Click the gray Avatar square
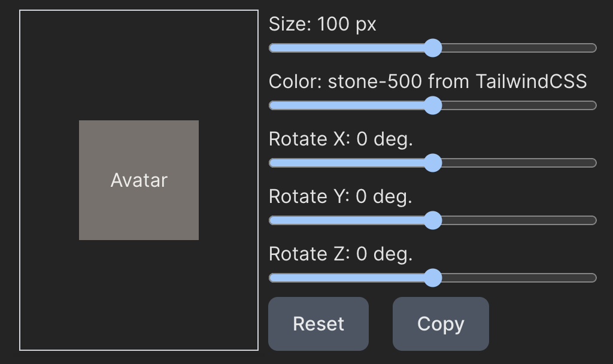Image resolution: width=613 pixels, height=364 pixels. 139,180
